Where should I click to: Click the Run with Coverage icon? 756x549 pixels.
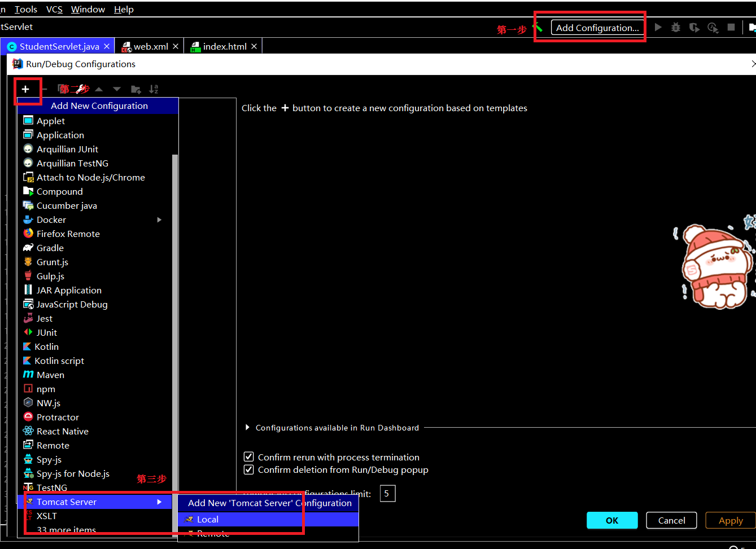point(694,27)
